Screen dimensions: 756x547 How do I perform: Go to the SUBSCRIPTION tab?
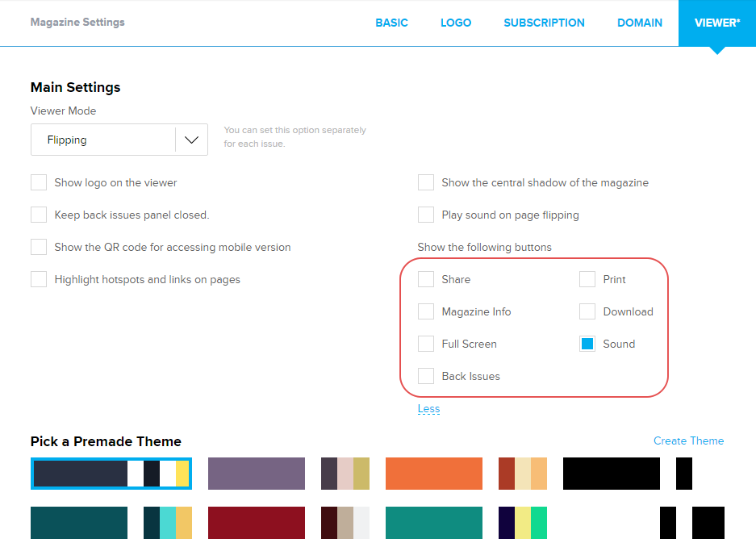click(x=544, y=23)
